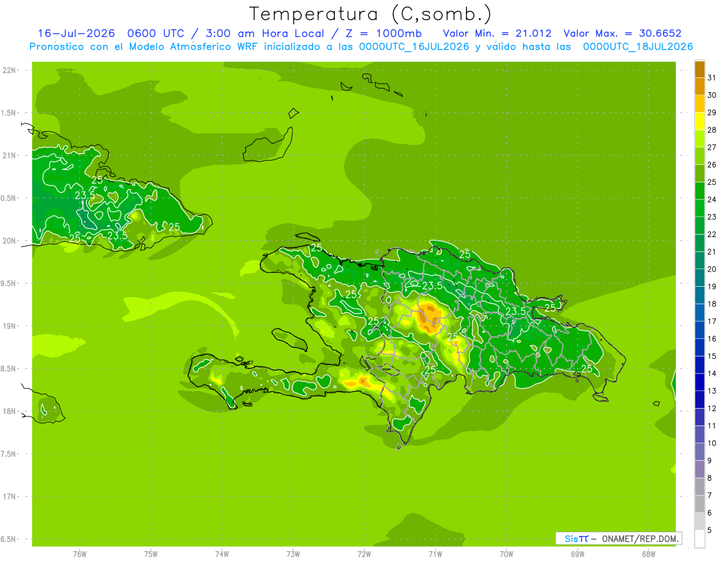Click the teal 20 degree legend swatch

click(699, 261)
